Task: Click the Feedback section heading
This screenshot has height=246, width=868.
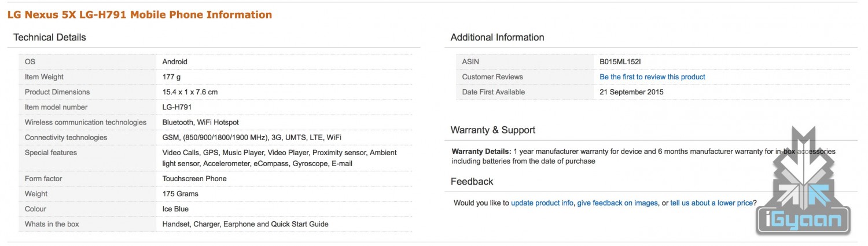Action: pyautogui.click(x=472, y=182)
